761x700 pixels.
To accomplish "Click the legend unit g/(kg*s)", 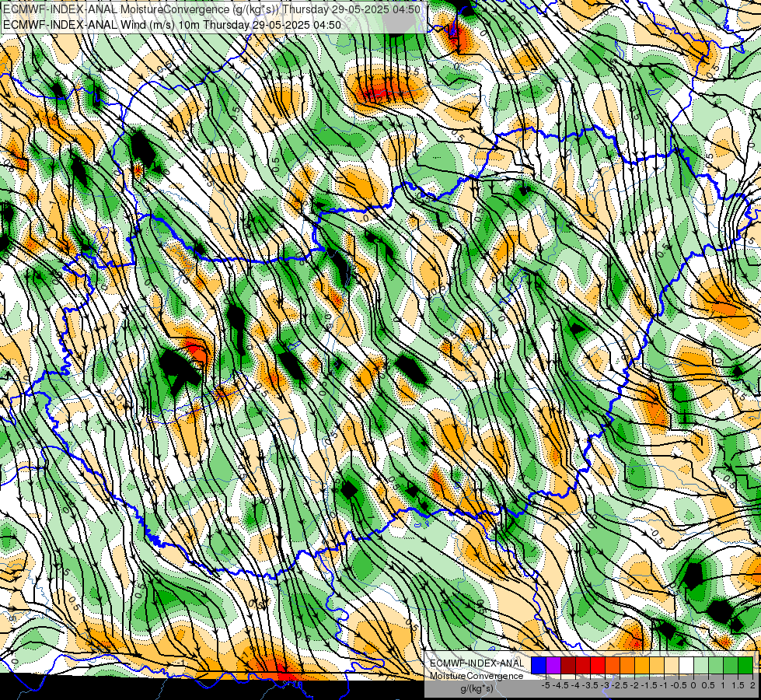I will pyautogui.click(x=477, y=688).
